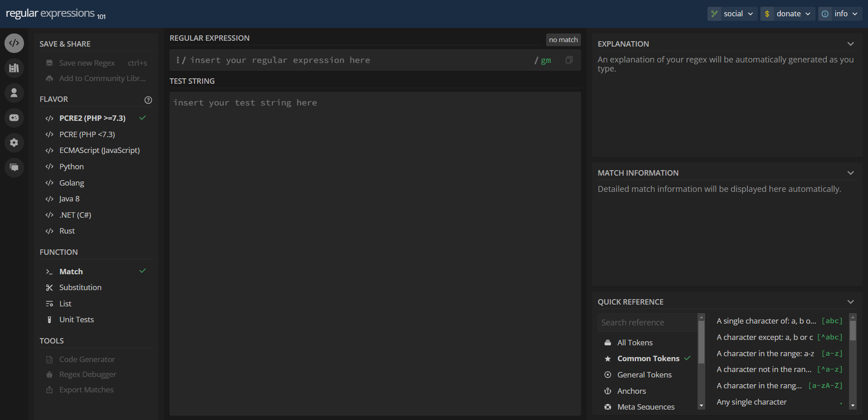Open the community library sidebar icon
This screenshot has height=420, width=868.
[14, 68]
